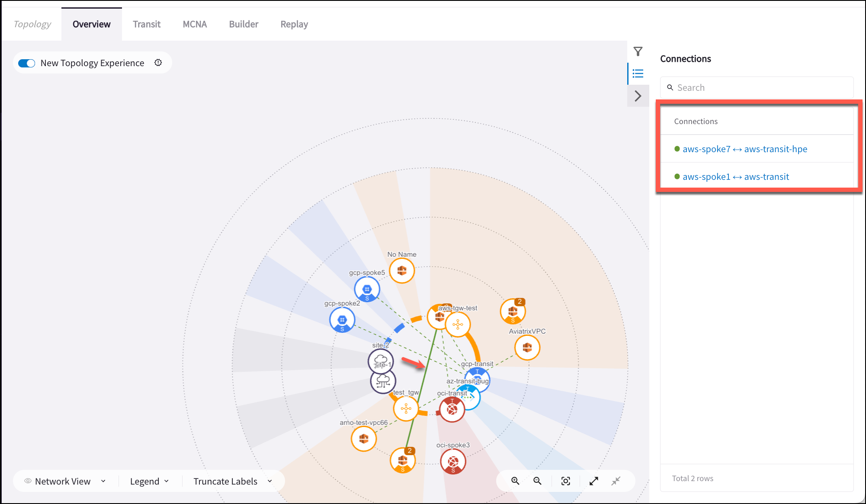The image size is (866, 504).
Task: Open the connections list icon
Action: 638,73
